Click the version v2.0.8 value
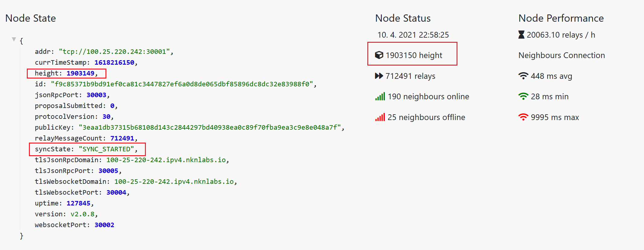This screenshot has height=250, width=644. (x=83, y=214)
